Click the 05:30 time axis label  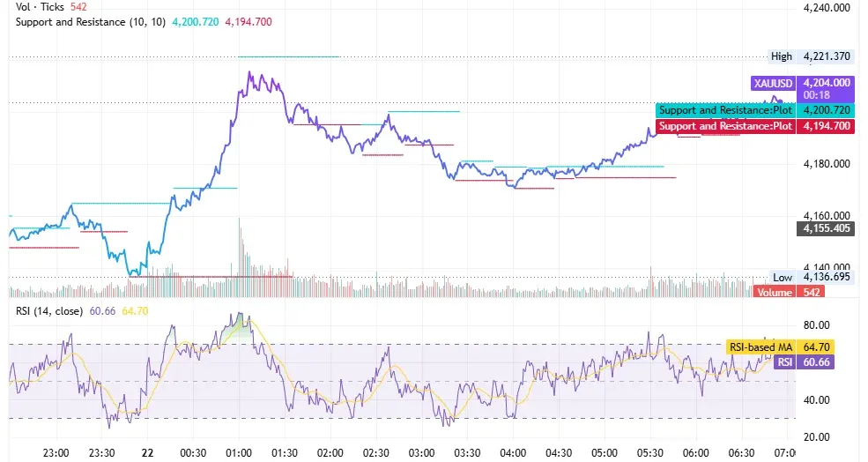click(x=649, y=453)
